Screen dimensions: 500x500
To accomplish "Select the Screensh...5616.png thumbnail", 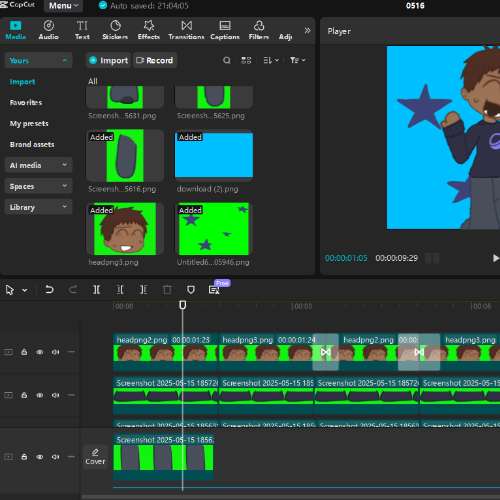I will click(x=125, y=156).
